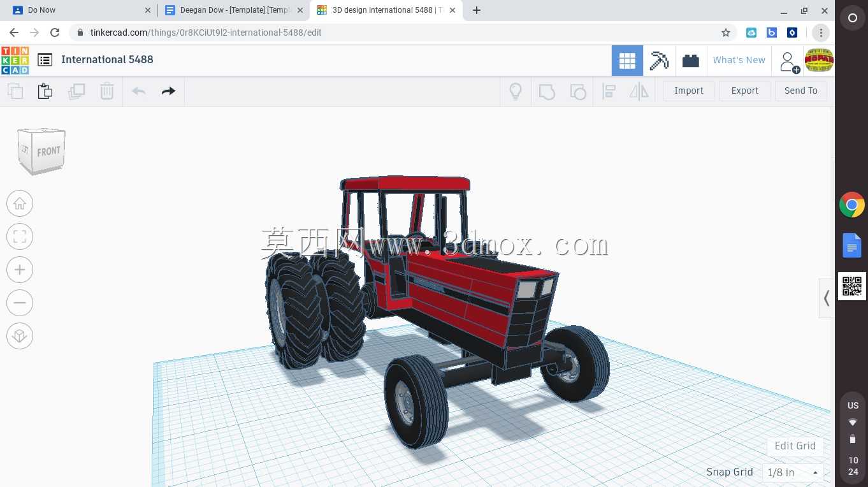The height and width of the screenshot is (487, 868).
Task: Zoom in with the plus button
Action: [x=20, y=270]
